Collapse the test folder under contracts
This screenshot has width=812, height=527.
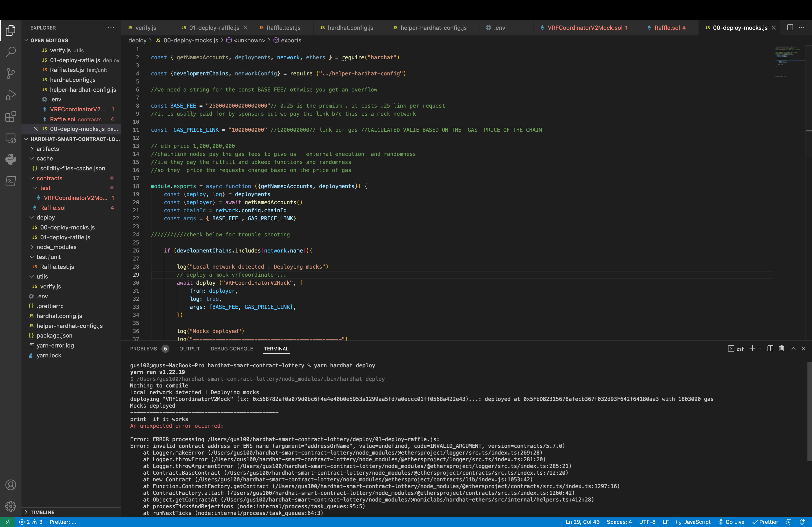pos(72,188)
